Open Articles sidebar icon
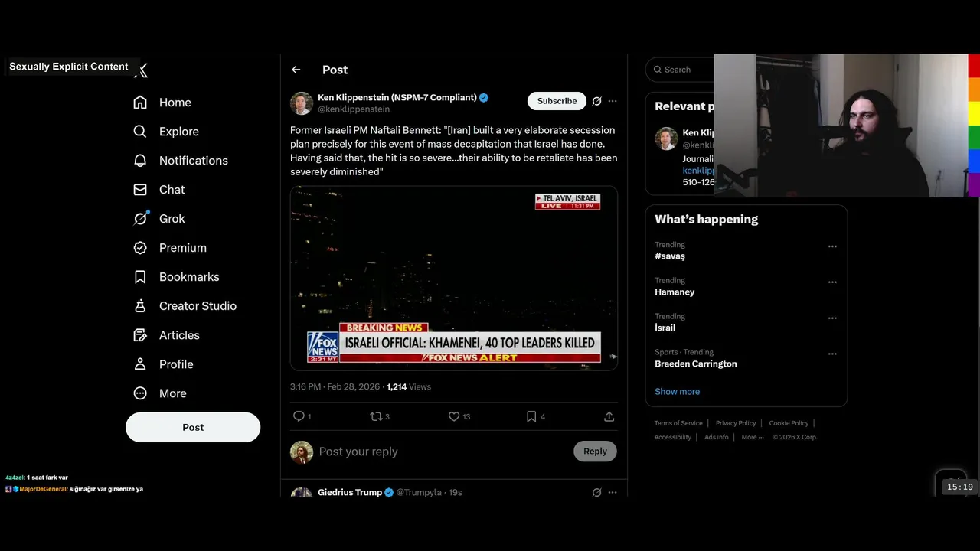This screenshot has height=551, width=980. [140, 335]
